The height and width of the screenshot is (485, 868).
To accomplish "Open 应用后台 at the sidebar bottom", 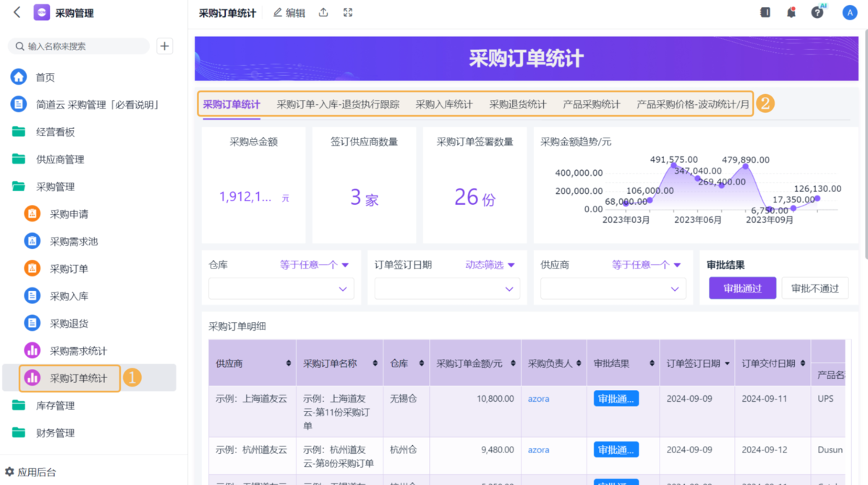I will click(36, 472).
